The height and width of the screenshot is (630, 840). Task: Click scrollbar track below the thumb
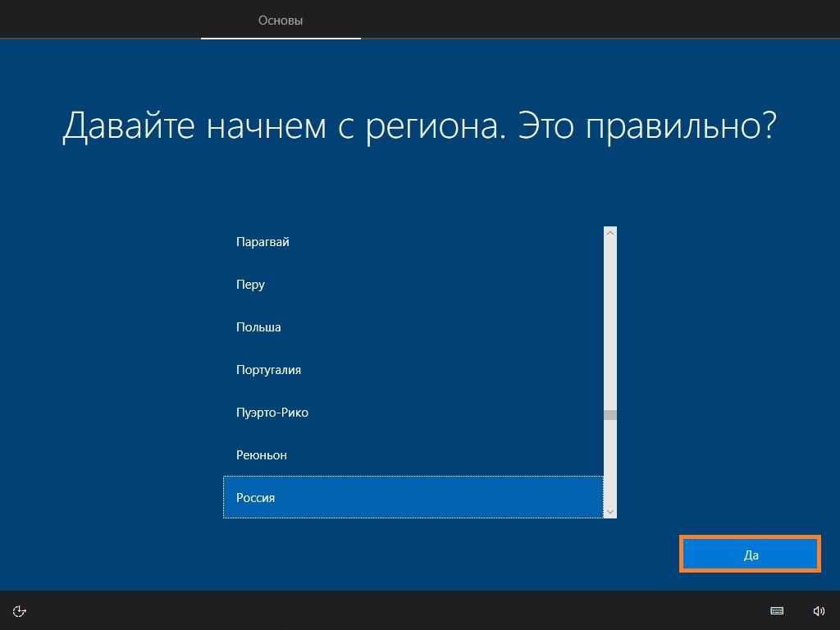(x=609, y=463)
